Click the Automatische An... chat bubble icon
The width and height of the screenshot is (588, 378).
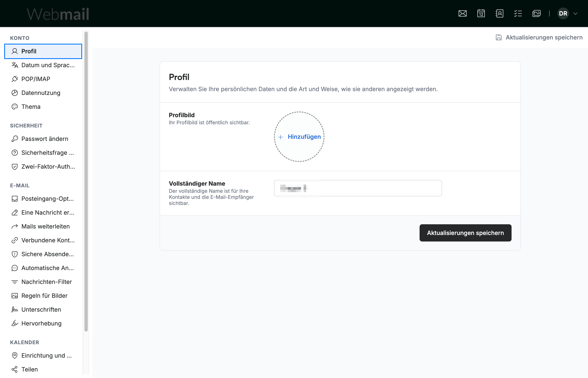tap(15, 268)
